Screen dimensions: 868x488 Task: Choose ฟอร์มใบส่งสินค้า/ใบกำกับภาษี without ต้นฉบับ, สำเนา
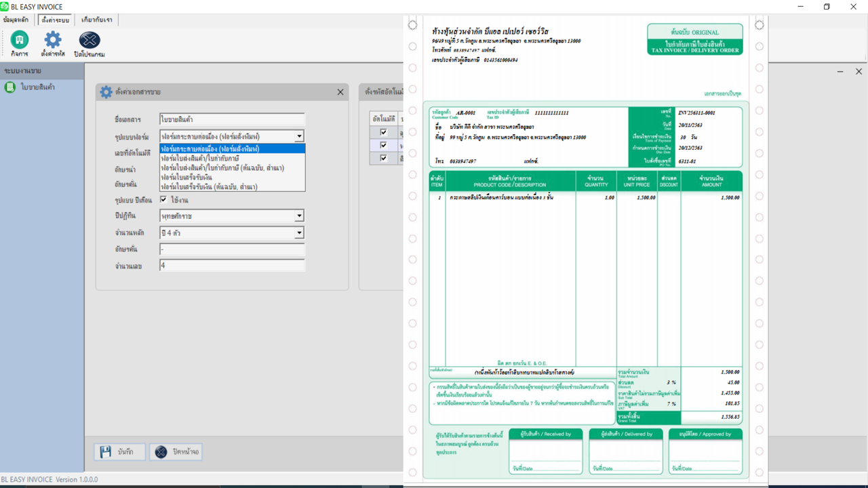click(232, 158)
